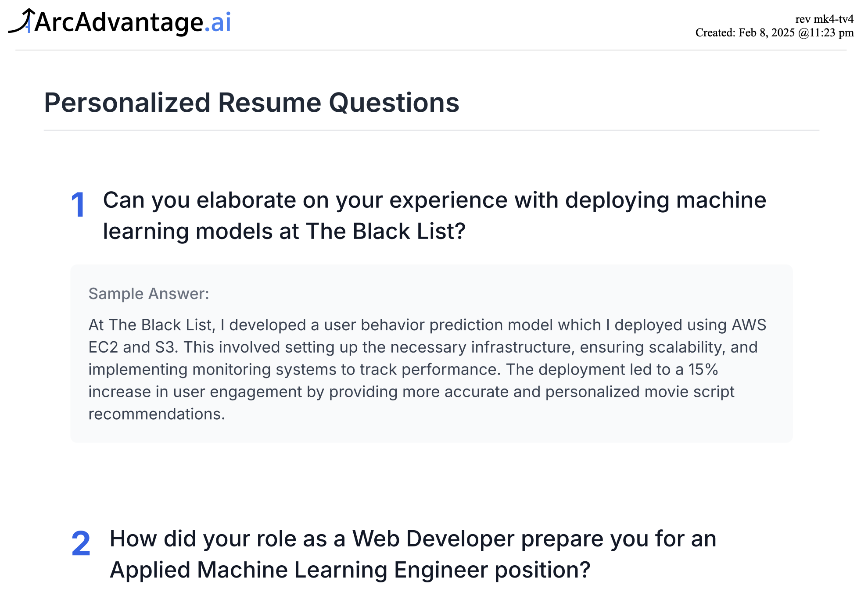Click the ArcAdvantage arrow logo icon
The height and width of the screenshot is (592, 868).
click(x=21, y=21)
